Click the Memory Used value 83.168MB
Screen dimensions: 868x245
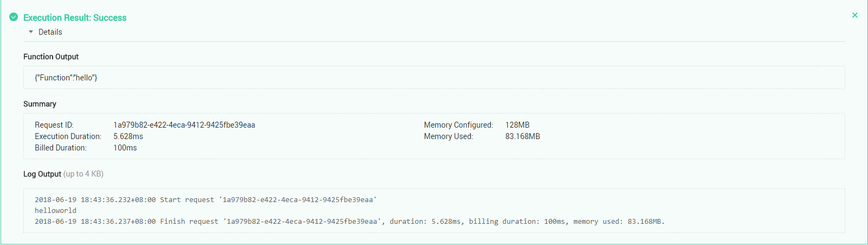click(522, 136)
